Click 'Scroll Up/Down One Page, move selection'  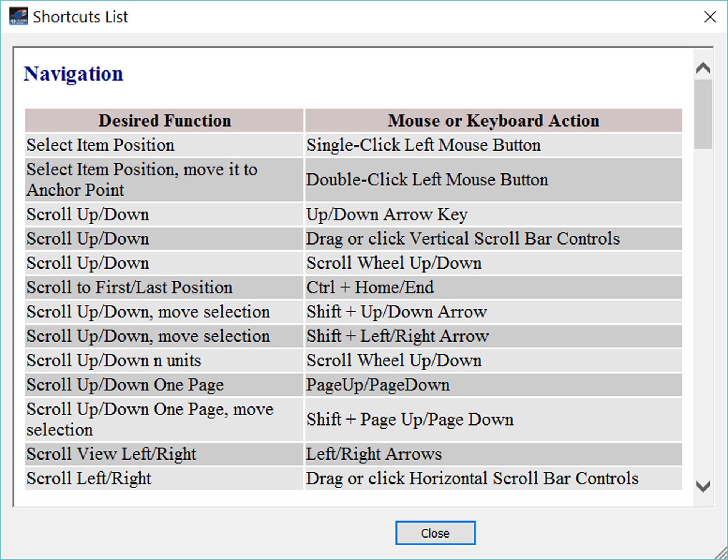164,419
